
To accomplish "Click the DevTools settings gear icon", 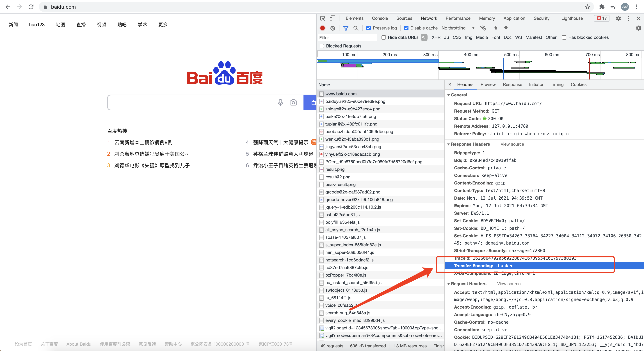I will click(x=618, y=18).
